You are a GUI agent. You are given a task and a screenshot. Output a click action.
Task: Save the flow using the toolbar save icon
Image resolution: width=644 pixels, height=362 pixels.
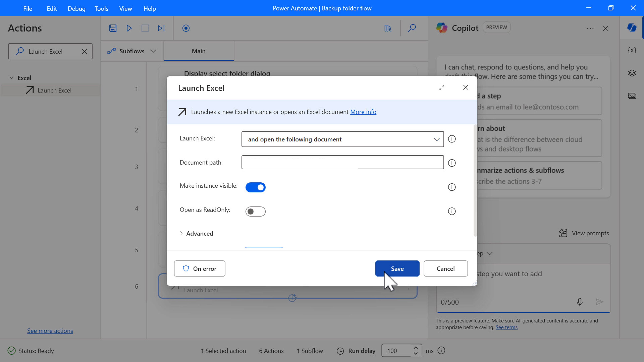(113, 28)
